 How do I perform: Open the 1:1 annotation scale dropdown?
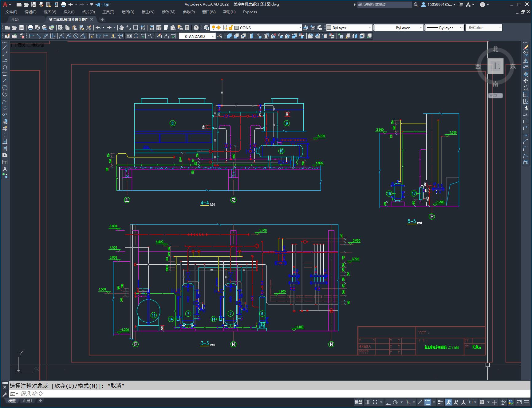point(472,402)
